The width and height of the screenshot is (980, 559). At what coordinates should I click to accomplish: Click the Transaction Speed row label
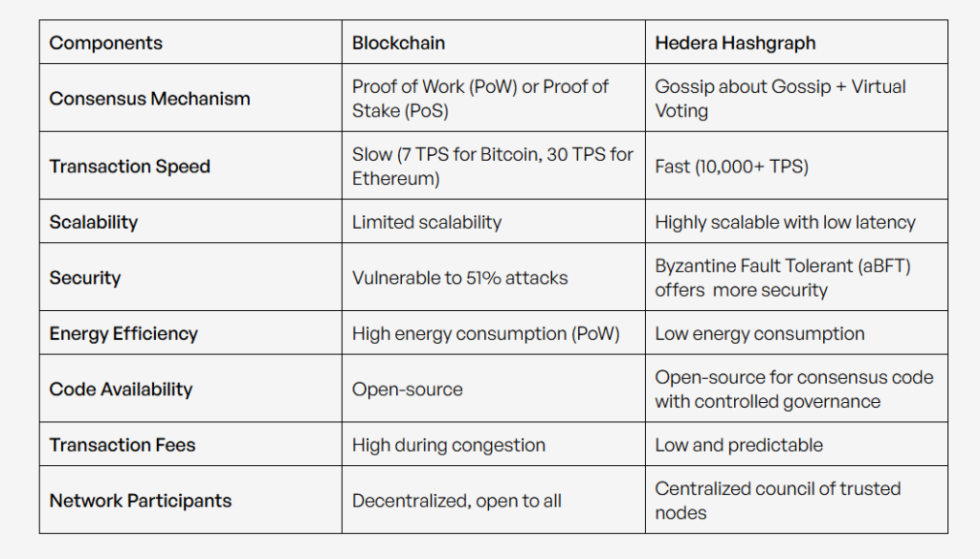click(129, 167)
